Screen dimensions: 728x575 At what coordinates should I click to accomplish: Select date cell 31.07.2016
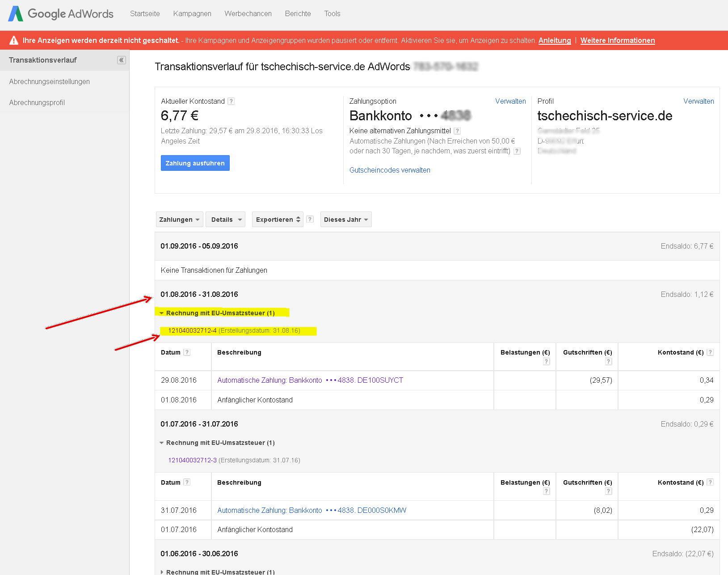179,510
